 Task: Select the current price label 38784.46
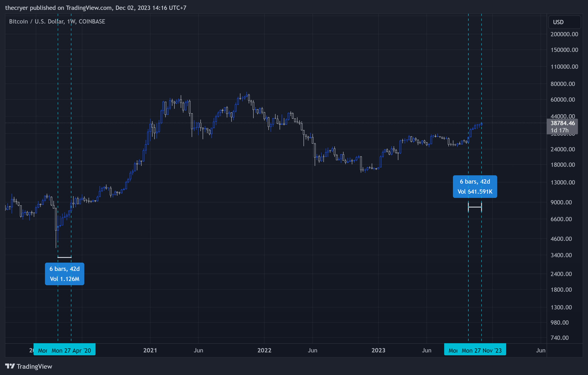[563, 123]
